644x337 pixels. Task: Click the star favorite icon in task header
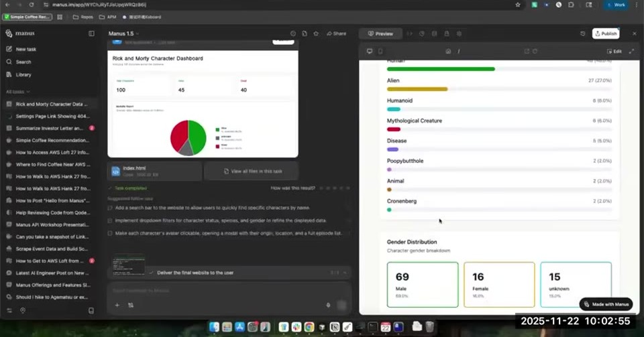(316, 33)
